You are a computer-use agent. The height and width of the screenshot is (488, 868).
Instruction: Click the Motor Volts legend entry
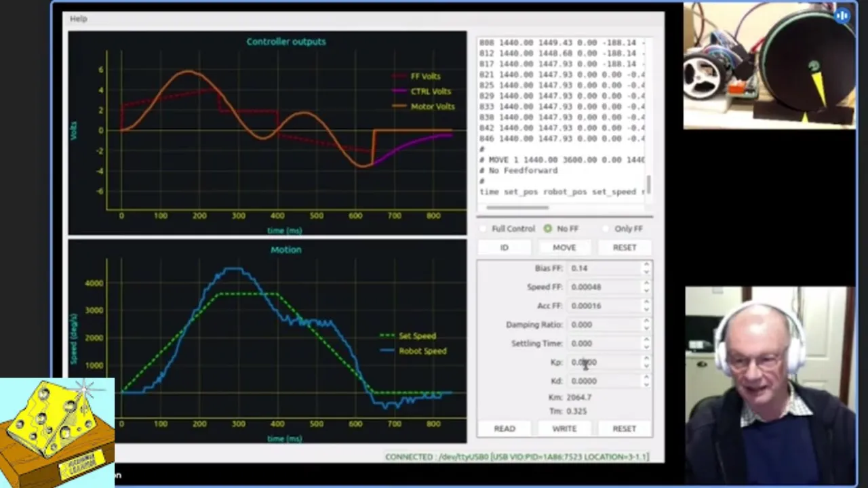click(x=423, y=106)
